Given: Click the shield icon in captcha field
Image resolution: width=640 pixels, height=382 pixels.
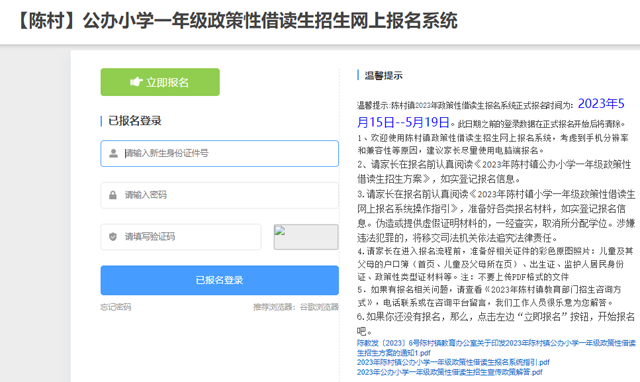Looking at the screenshot, I should (113, 237).
